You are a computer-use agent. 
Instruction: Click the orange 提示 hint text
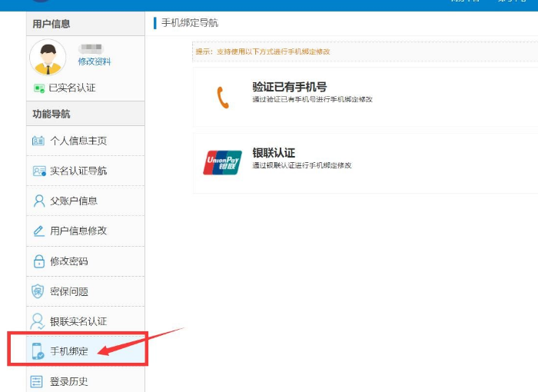pyautogui.click(x=263, y=51)
